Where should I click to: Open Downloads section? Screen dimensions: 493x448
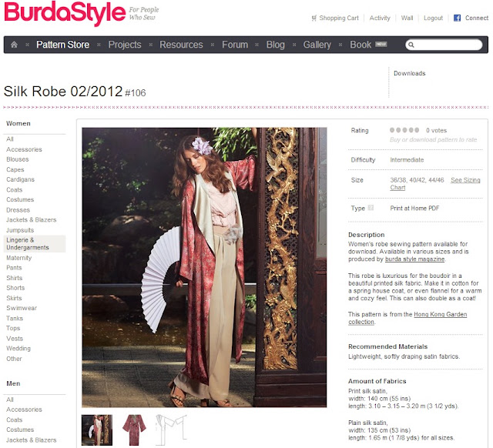pyautogui.click(x=409, y=73)
